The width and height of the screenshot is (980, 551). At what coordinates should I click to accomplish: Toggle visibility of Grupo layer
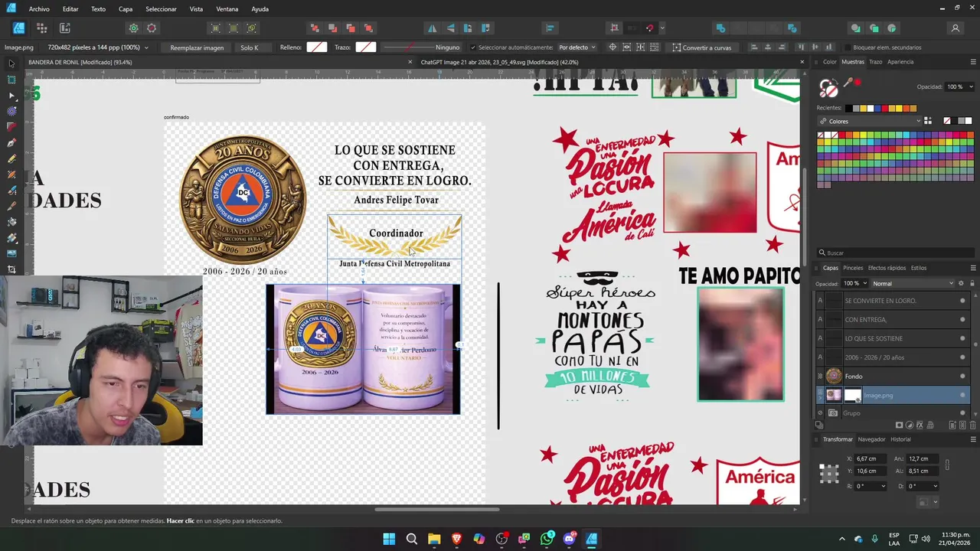pyautogui.click(x=962, y=413)
